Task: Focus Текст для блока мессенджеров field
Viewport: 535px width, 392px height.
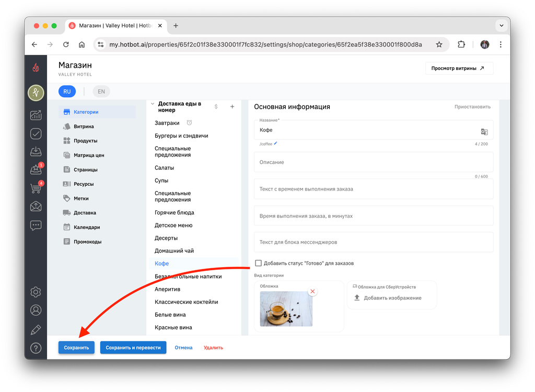Action: (374, 242)
